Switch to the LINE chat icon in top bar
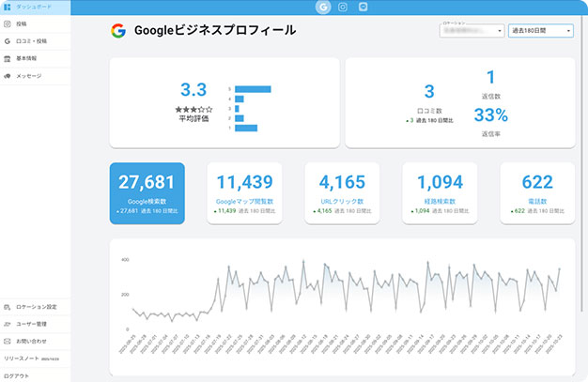588x382 pixels. pos(363,7)
